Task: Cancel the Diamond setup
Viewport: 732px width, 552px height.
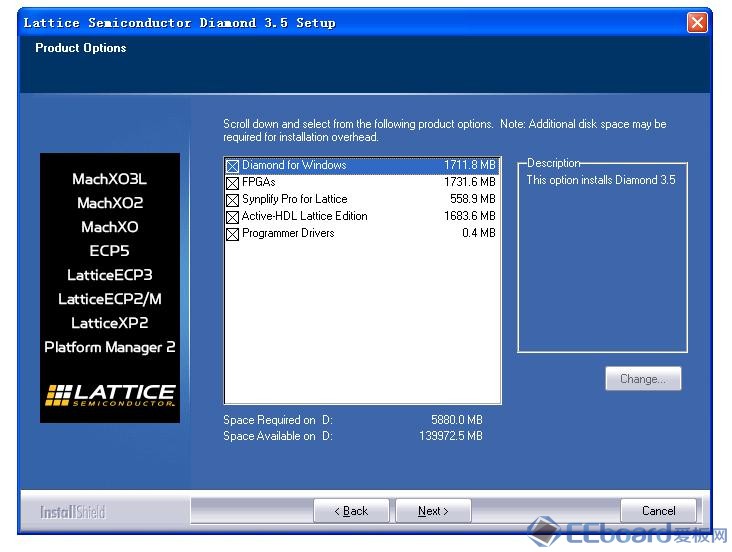Action: coord(658,511)
